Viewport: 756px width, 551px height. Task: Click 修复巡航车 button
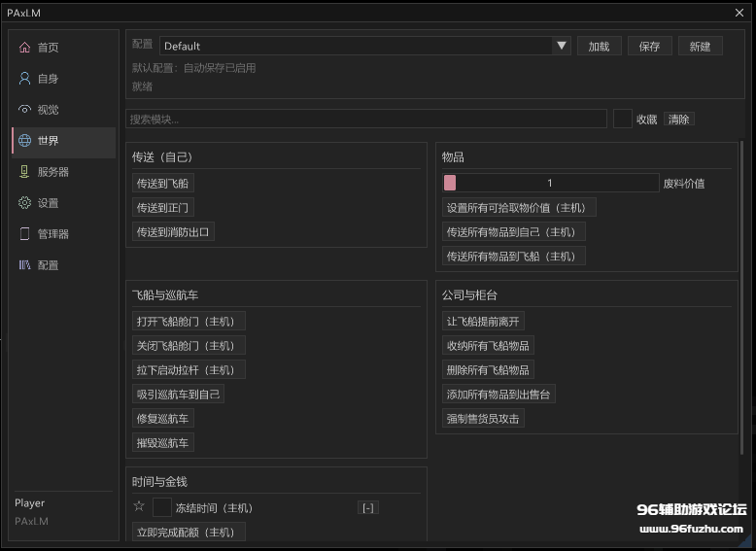(162, 419)
